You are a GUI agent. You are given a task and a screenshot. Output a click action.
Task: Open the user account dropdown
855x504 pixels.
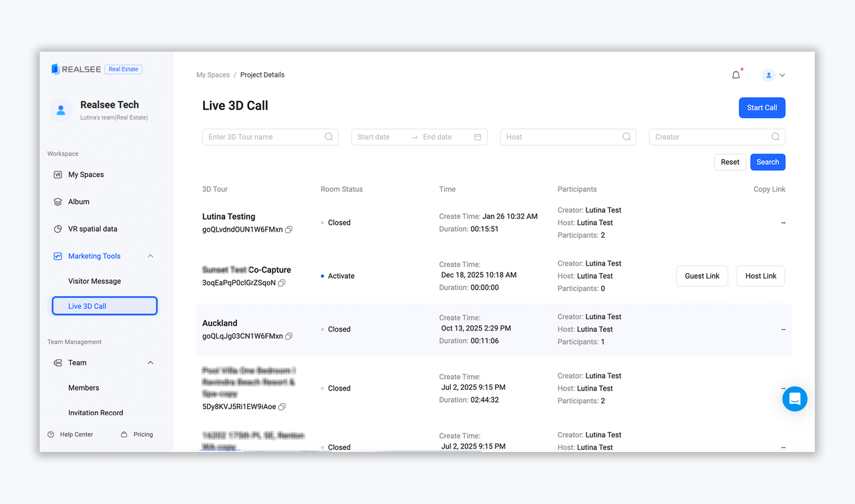774,75
